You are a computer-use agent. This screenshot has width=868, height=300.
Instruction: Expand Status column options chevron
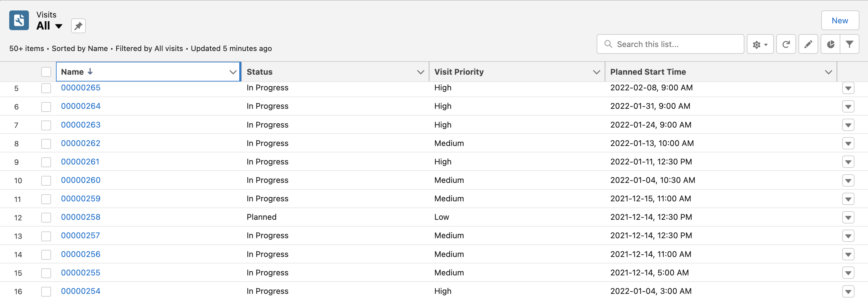tap(420, 72)
